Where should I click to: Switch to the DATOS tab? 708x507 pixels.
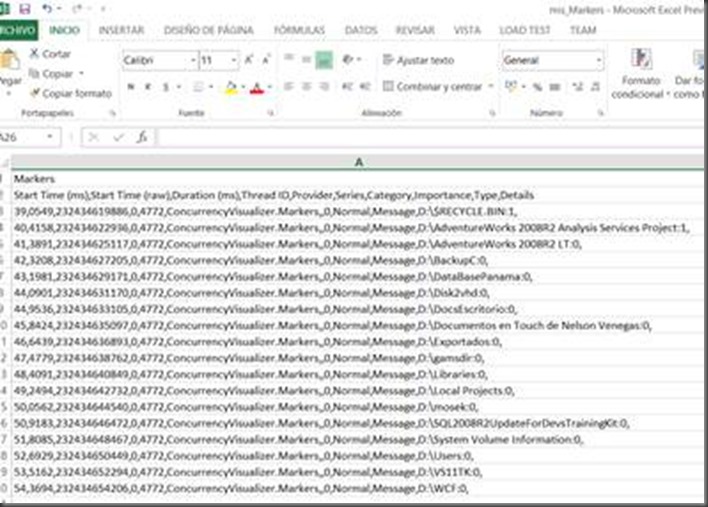(361, 30)
